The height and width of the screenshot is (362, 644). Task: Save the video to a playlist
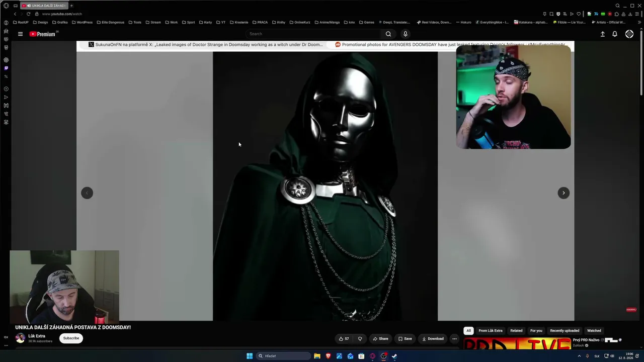(405, 339)
